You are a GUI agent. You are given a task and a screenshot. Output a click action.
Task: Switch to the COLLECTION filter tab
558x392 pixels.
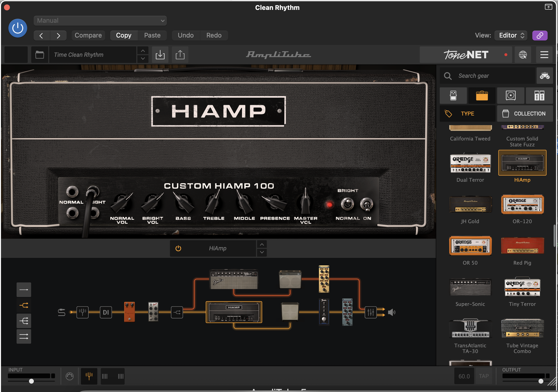tap(525, 114)
